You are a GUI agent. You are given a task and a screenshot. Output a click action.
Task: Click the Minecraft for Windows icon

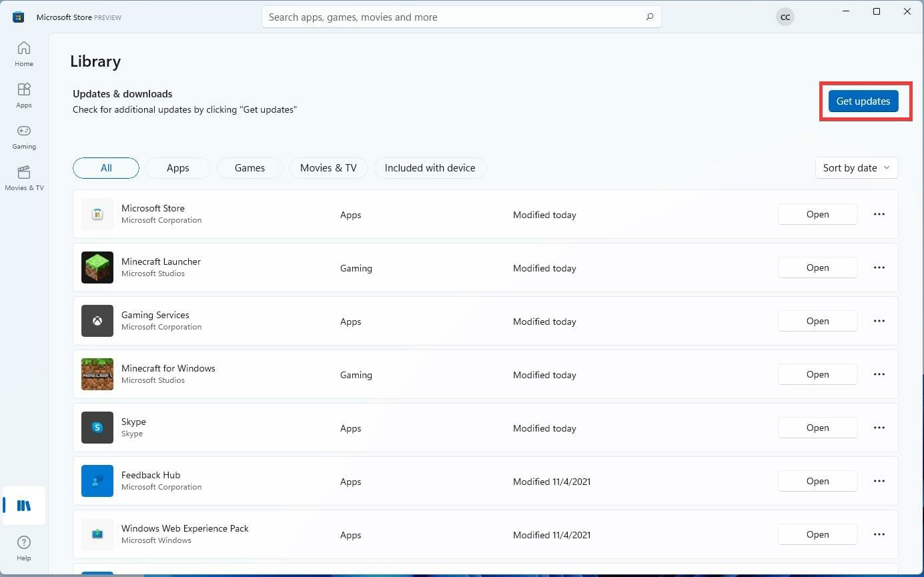97,374
